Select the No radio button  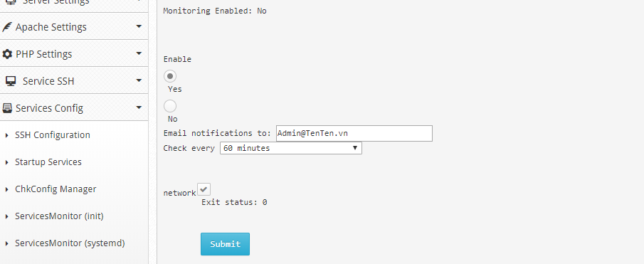pos(170,106)
